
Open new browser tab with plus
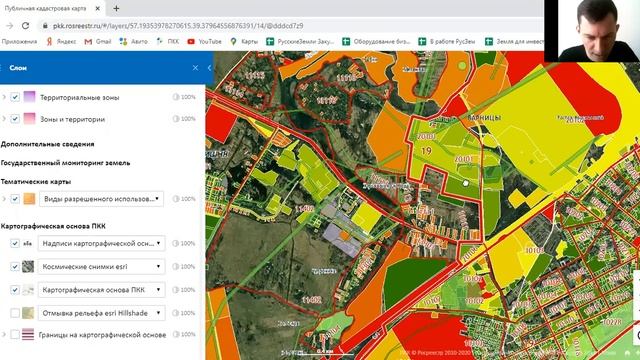pos(116,8)
